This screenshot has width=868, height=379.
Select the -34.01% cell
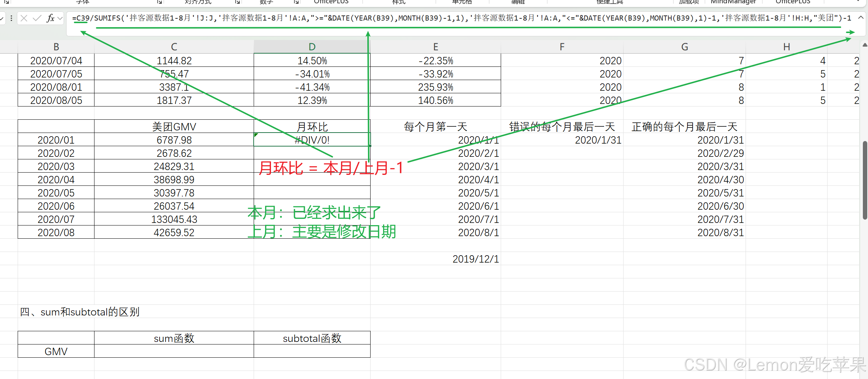click(x=312, y=73)
